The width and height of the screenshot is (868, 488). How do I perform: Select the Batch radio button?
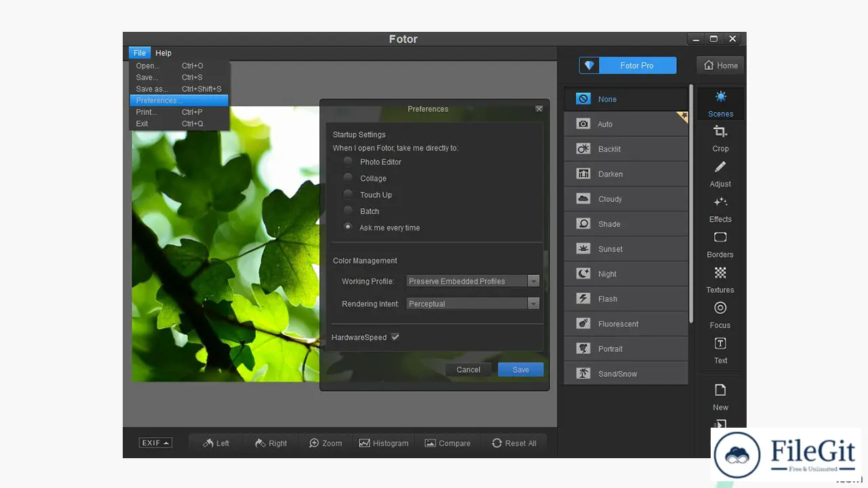pyautogui.click(x=348, y=211)
